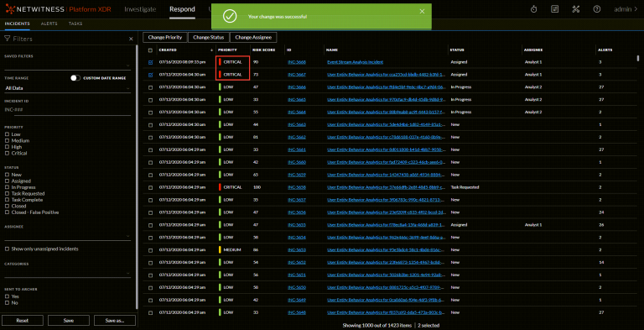Check the Task Complete status filter
The image size is (644, 330).
(x=7, y=200)
